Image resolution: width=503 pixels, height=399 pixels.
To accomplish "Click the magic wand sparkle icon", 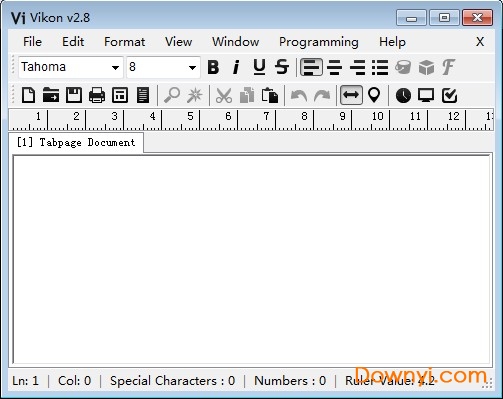I will pyautogui.click(x=195, y=95).
